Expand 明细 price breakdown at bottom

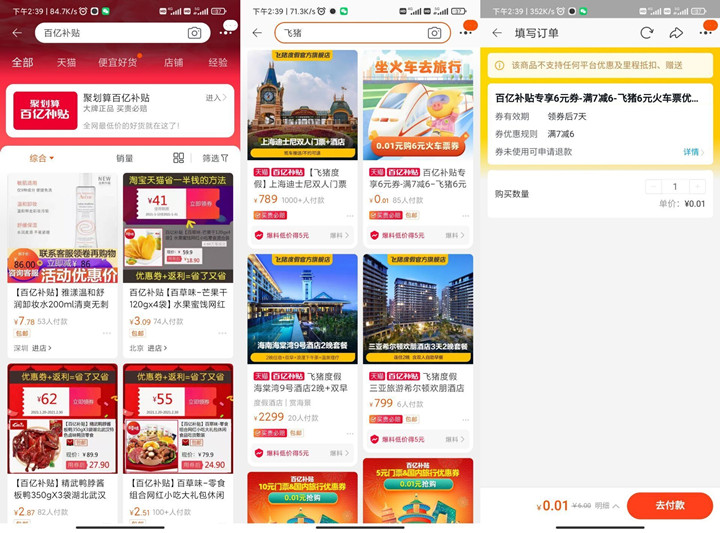[x=607, y=505]
